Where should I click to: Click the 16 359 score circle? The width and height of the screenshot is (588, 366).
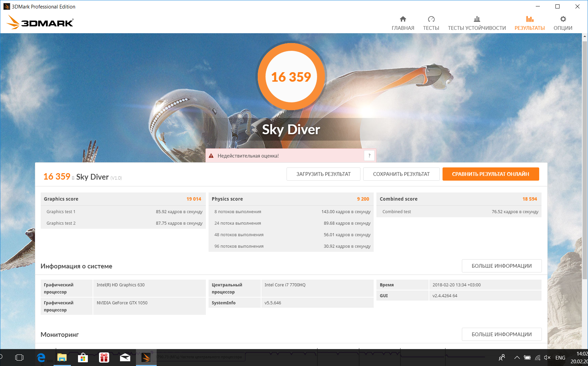coord(291,77)
